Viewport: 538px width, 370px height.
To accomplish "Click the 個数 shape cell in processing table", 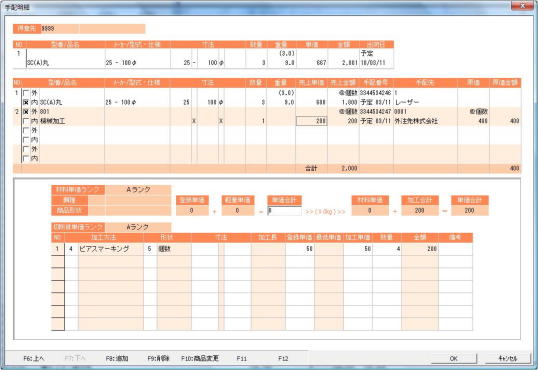I will click(174, 249).
